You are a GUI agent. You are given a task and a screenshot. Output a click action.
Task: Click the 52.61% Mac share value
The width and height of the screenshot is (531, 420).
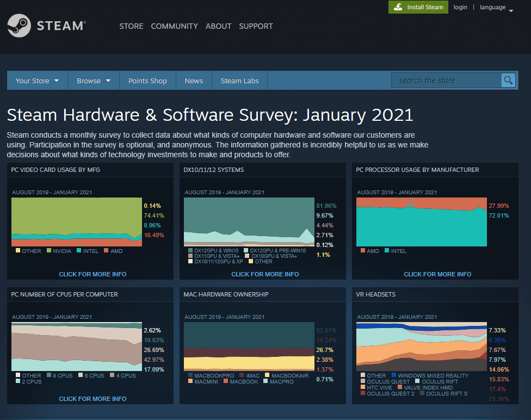pyautogui.click(x=326, y=330)
